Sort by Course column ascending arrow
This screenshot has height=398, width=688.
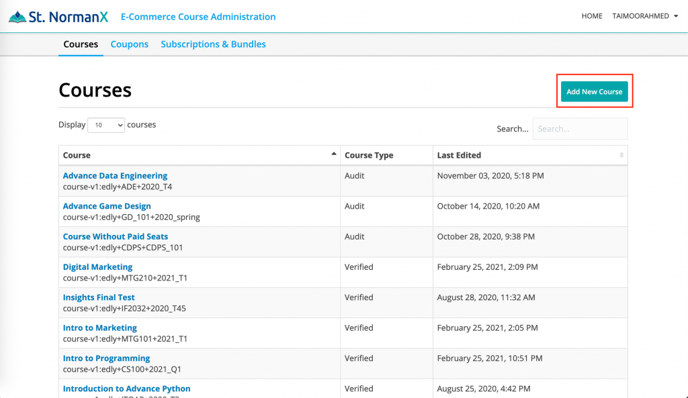coord(333,154)
